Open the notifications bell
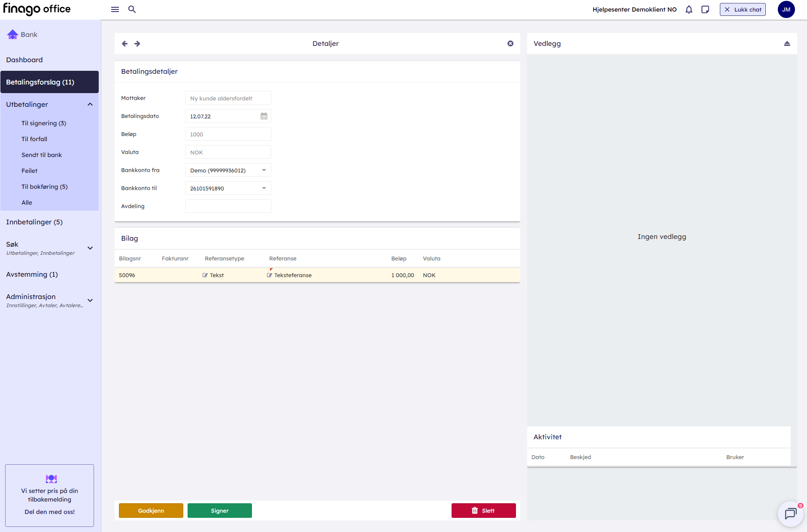 (689, 9)
